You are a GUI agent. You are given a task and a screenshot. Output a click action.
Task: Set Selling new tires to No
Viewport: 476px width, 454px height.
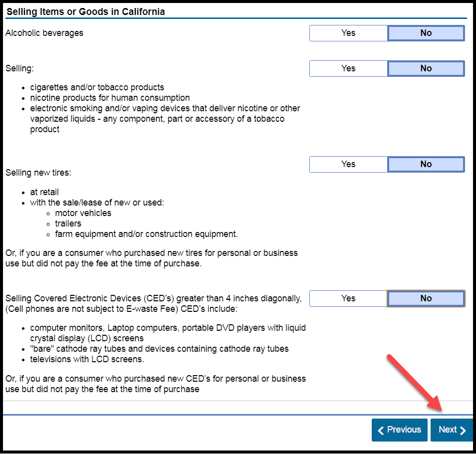(426, 165)
